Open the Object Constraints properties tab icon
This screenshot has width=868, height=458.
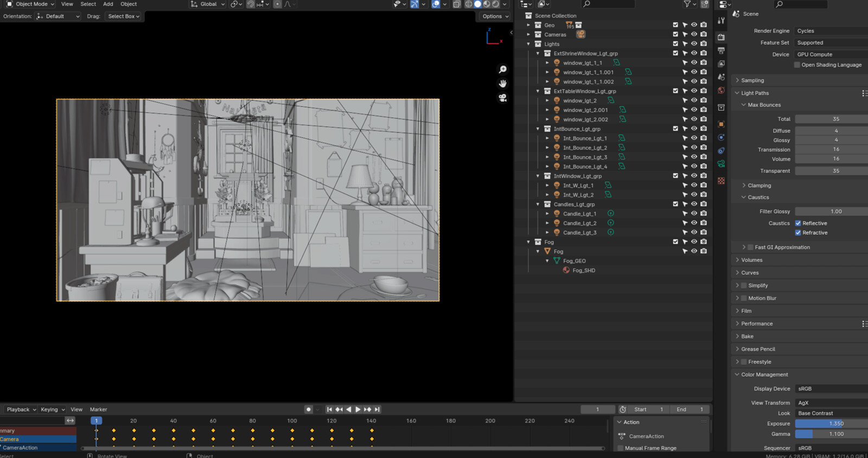[x=721, y=151]
